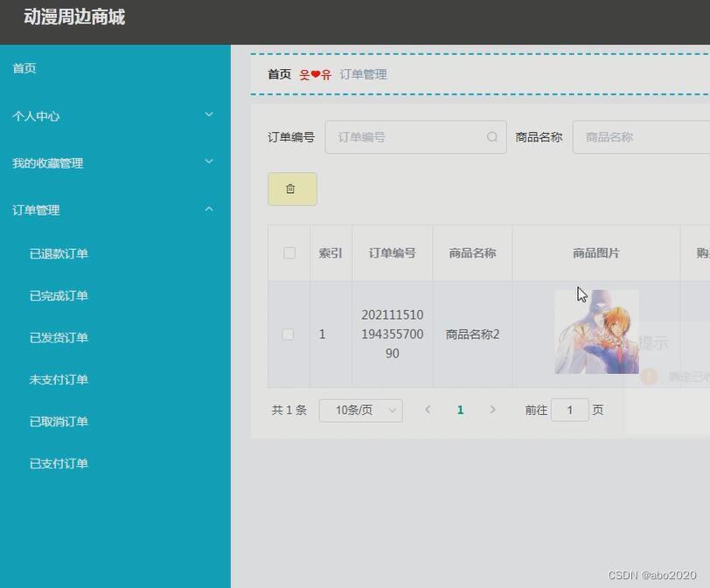710x588 pixels.
Task: Click the 商品图片 column header
Action: coord(596,252)
